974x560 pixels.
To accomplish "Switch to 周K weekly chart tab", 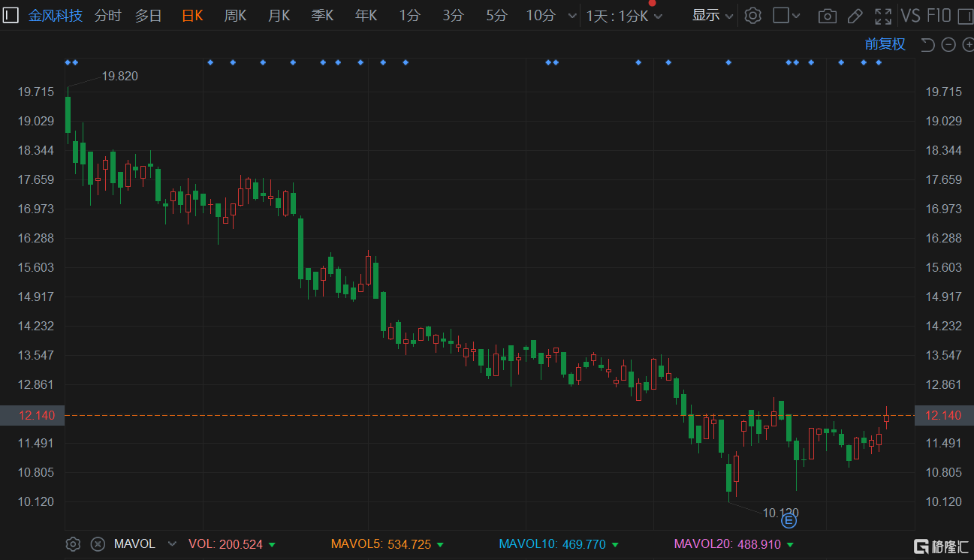I will tap(235, 16).
